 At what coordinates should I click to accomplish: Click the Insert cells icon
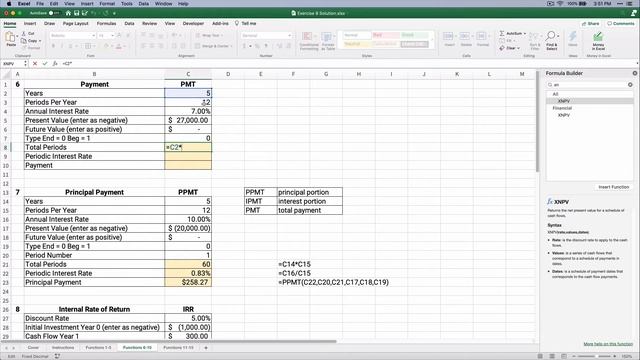[449, 36]
